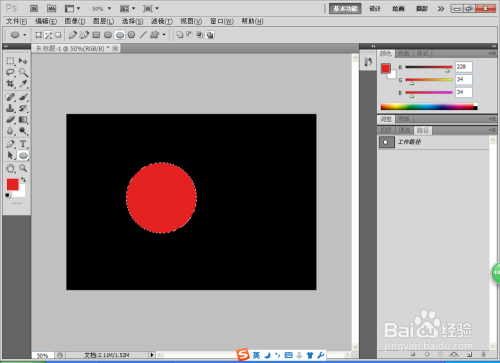The width and height of the screenshot is (500, 363).
Task: Toggle Intersect path areas option
Action: pyautogui.click(x=200, y=35)
